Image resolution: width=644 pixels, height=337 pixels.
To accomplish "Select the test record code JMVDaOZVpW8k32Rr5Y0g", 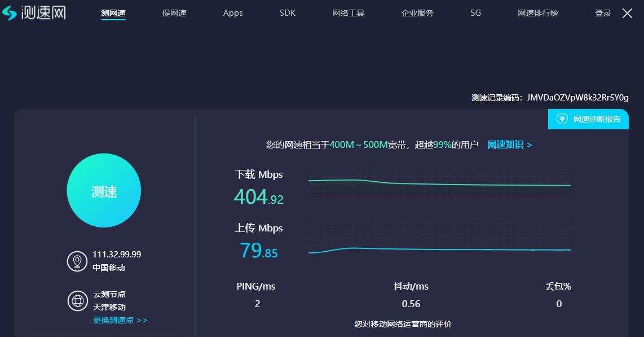I will tap(577, 98).
